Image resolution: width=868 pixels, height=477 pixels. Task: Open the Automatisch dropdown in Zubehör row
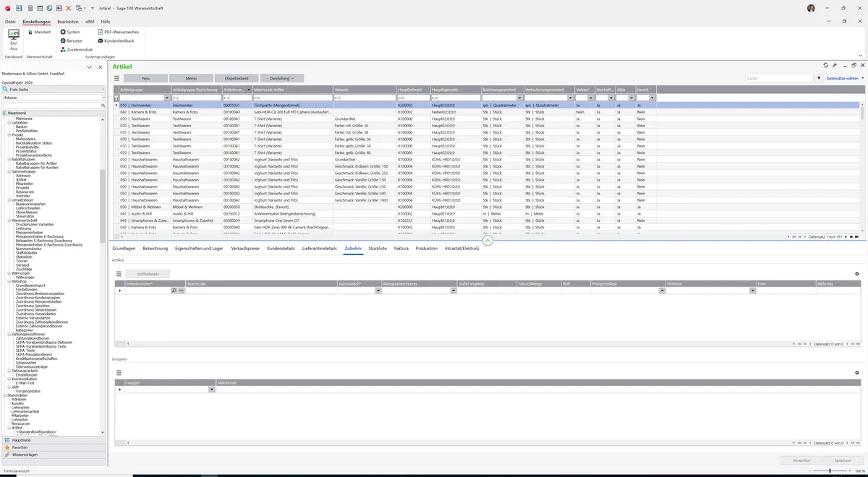[x=378, y=291]
